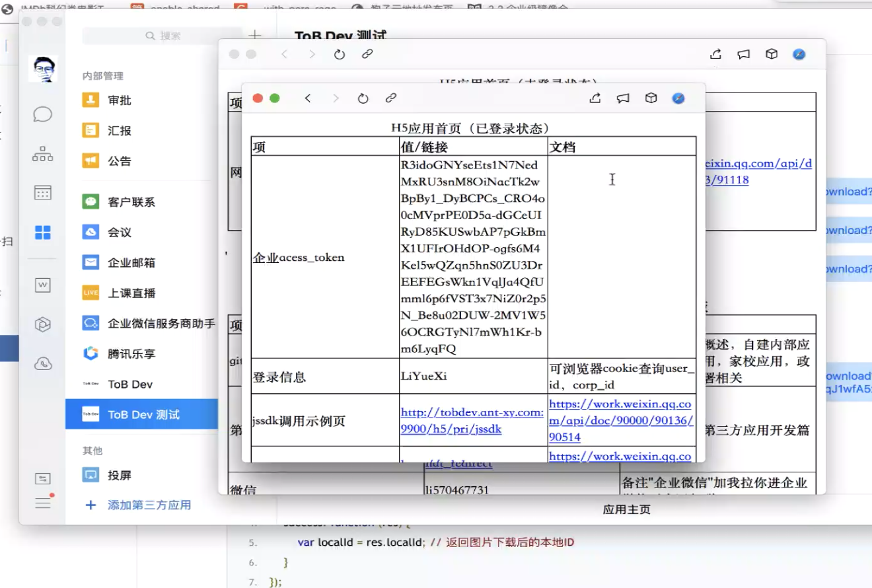Click forward-to-chat icon in front H5 window
The height and width of the screenshot is (588, 872).
(623, 98)
